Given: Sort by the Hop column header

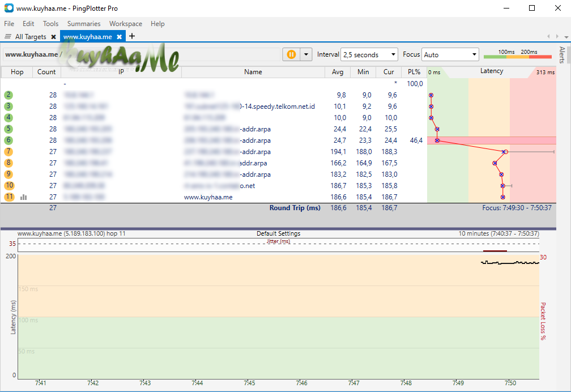Looking at the screenshot, I should pos(17,72).
